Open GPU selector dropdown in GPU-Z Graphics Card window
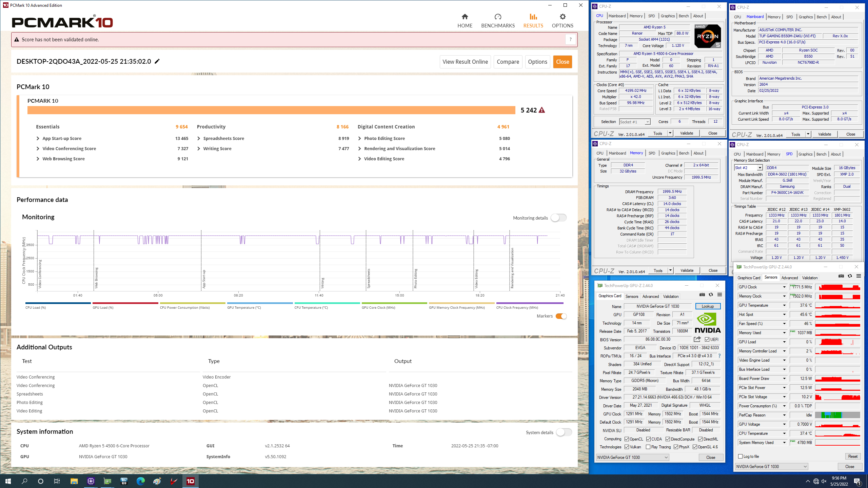This screenshot has width=868, height=488. click(633, 457)
